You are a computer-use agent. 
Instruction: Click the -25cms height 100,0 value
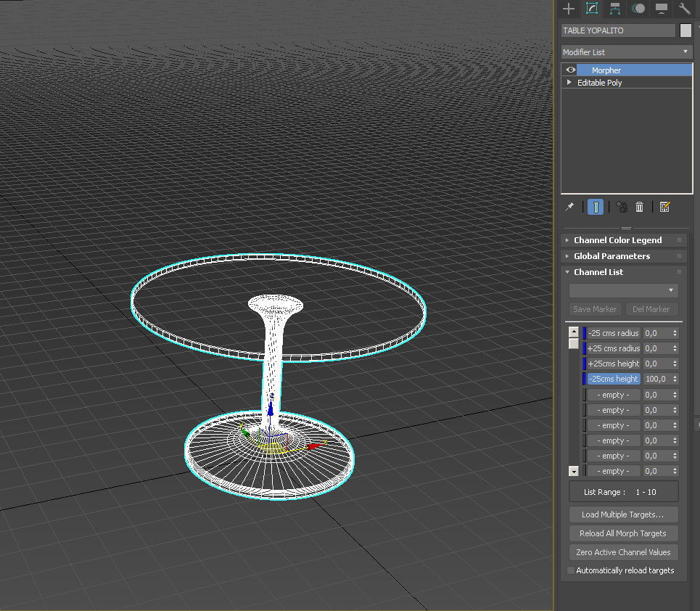[x=656, y=379]
